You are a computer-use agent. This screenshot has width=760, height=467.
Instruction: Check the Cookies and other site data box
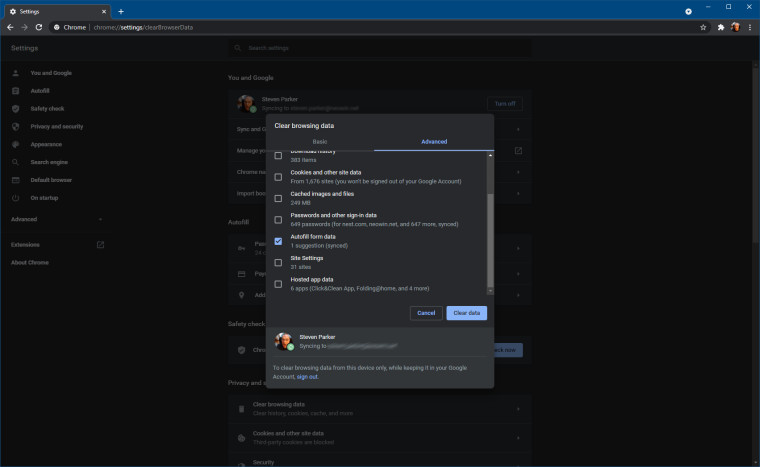(278, 177)
